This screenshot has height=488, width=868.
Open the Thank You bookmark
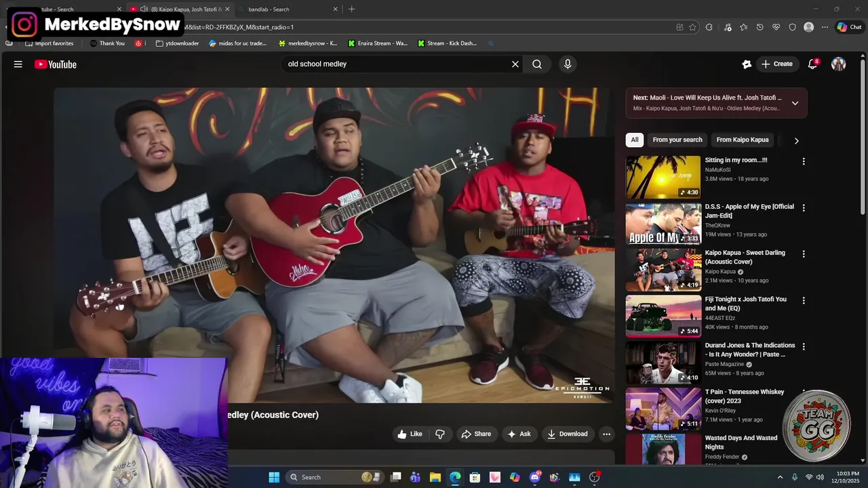click(107, 43)
